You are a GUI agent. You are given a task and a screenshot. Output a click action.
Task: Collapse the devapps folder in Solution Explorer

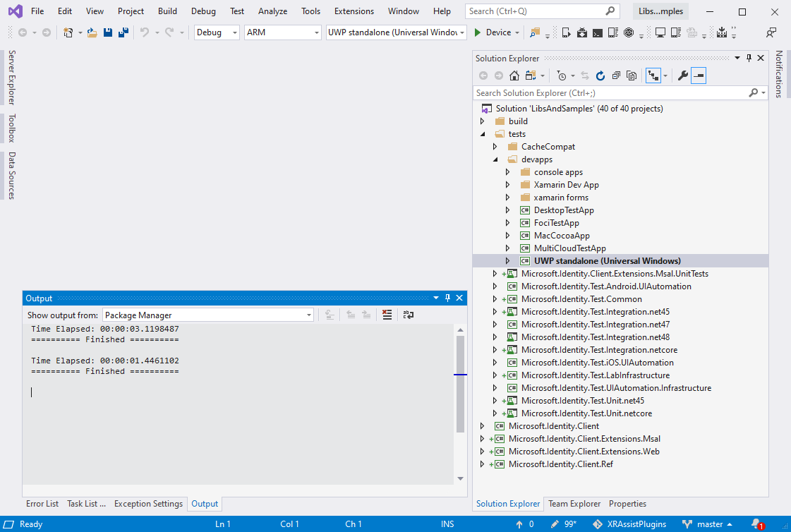tap(495, 159)
